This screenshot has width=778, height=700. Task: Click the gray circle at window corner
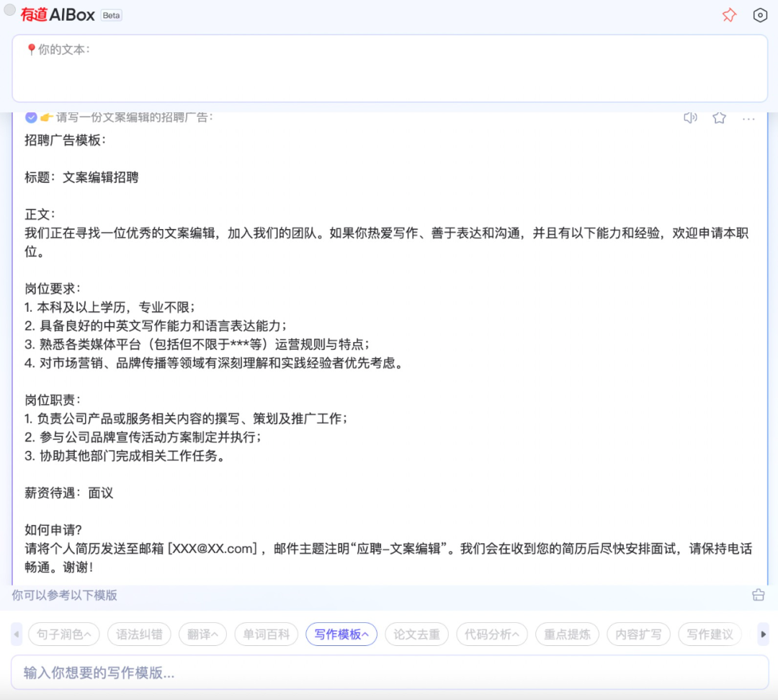tap(9, 9)
